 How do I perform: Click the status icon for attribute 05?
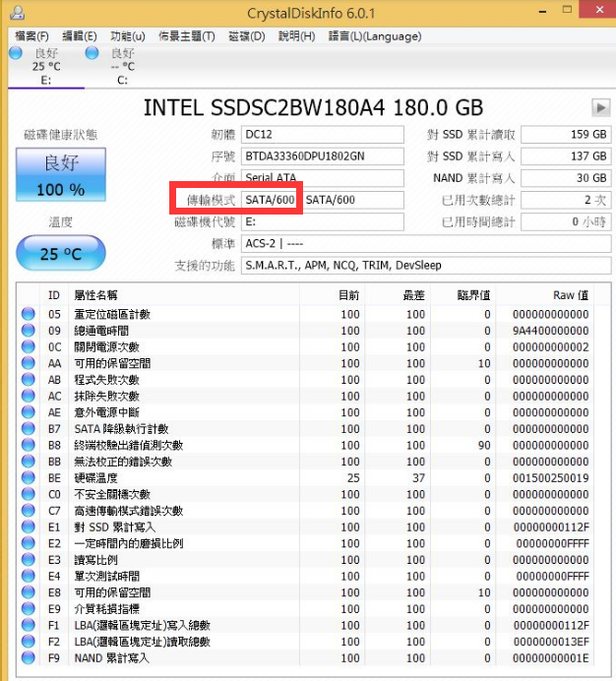[29, 314]
